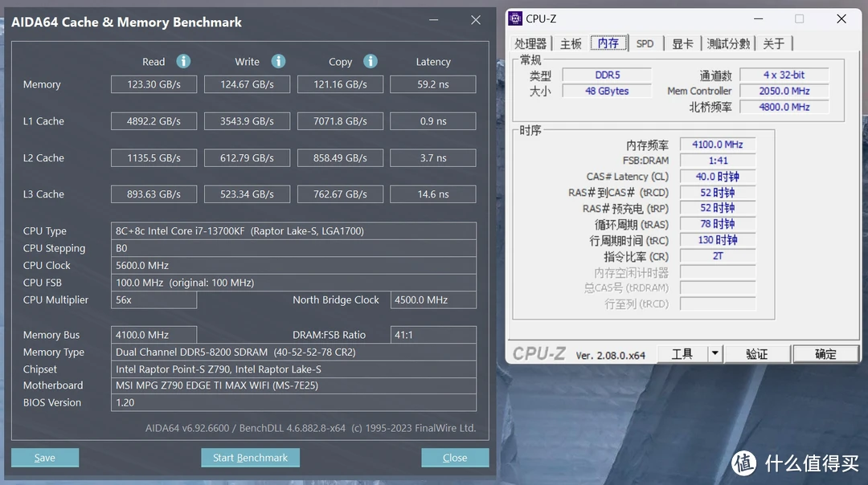
Task: Click the CPU-Z title bar app icon
Action: click(516, 18)
